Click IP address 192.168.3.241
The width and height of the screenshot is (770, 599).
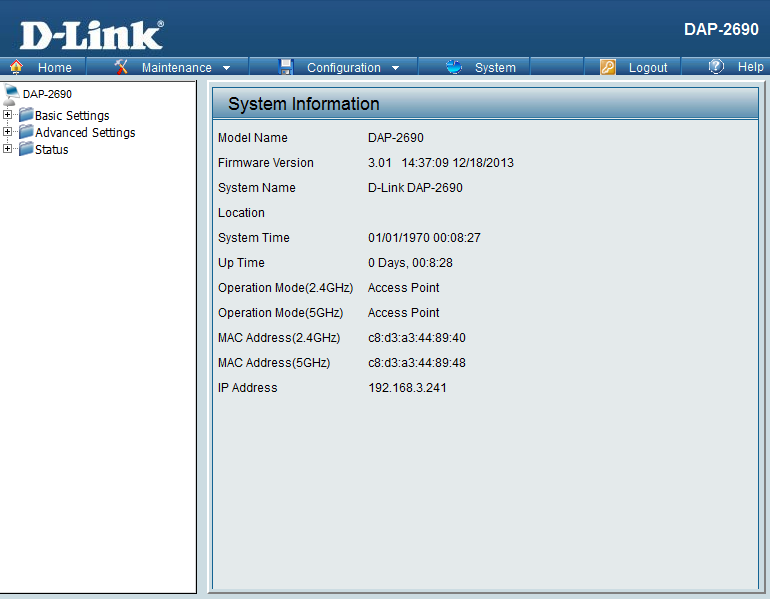[x=407, y=388]
